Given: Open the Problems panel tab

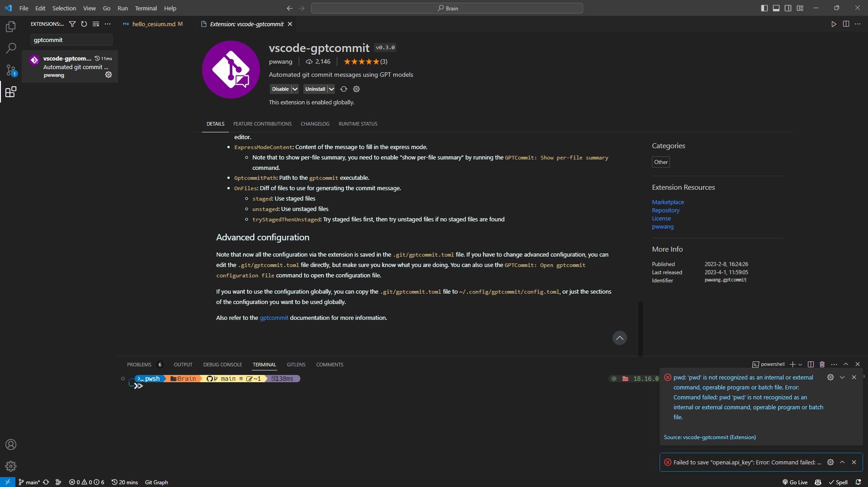Looking at the screenshot, I should 139,365.
